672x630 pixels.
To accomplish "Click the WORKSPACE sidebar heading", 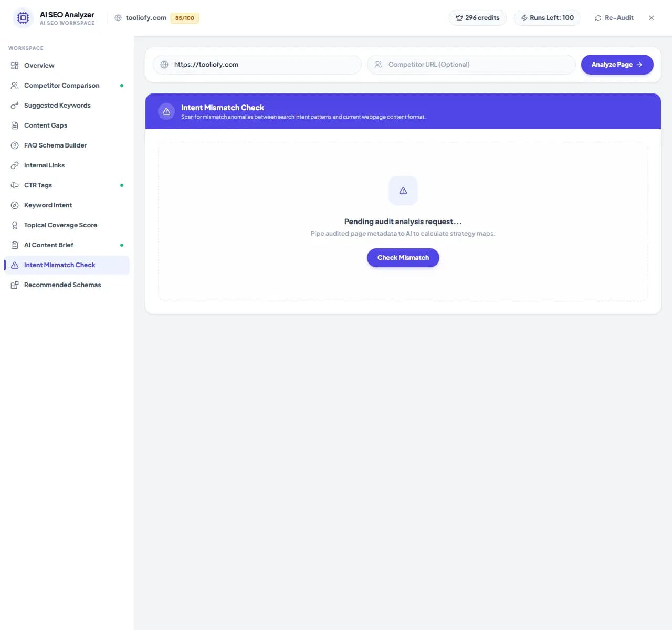I will click(x=26, y=48).
